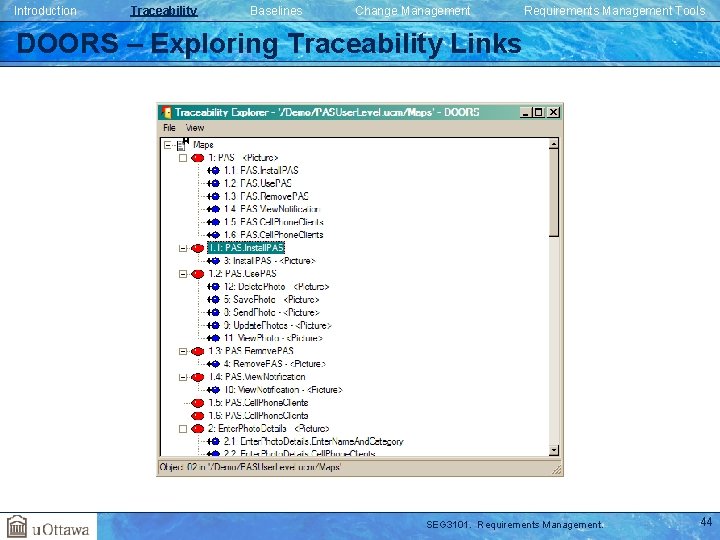720x540 pixels.
Task: Open the View menu
Action: (x=195, y=128)
